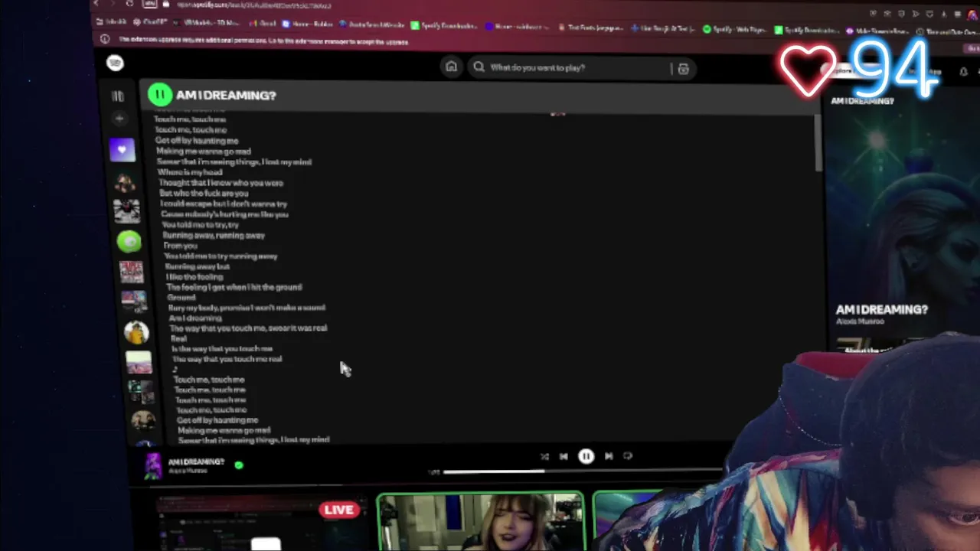Open the yellow-jacket artist thumbnail in sidebar
980x551 pixels.
point(136,332)
